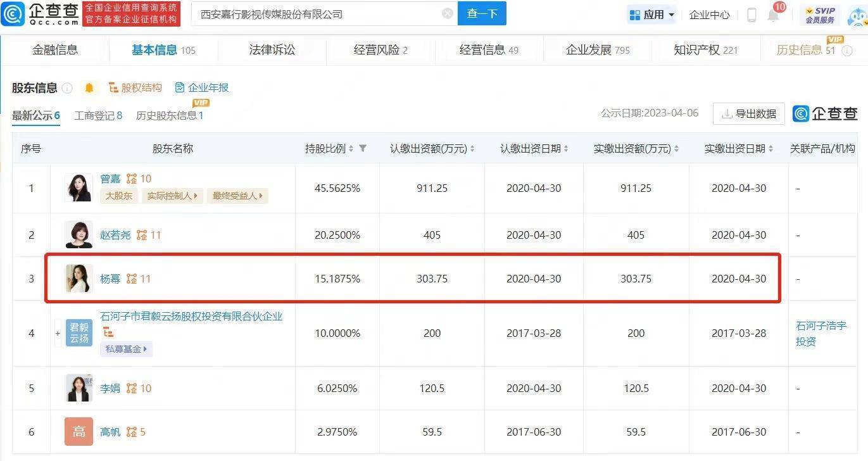The height and width of the screenshot is (461, 868).
Task: Open shareholder 高帆 name link
Action: point(110,432)
